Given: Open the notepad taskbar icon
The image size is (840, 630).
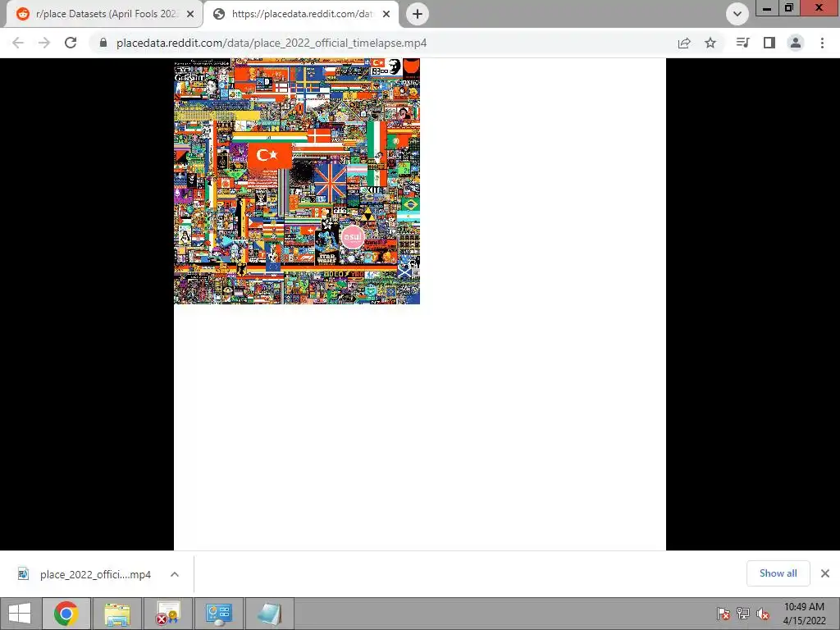Looking at the screenshot, I should coord(269,614).
